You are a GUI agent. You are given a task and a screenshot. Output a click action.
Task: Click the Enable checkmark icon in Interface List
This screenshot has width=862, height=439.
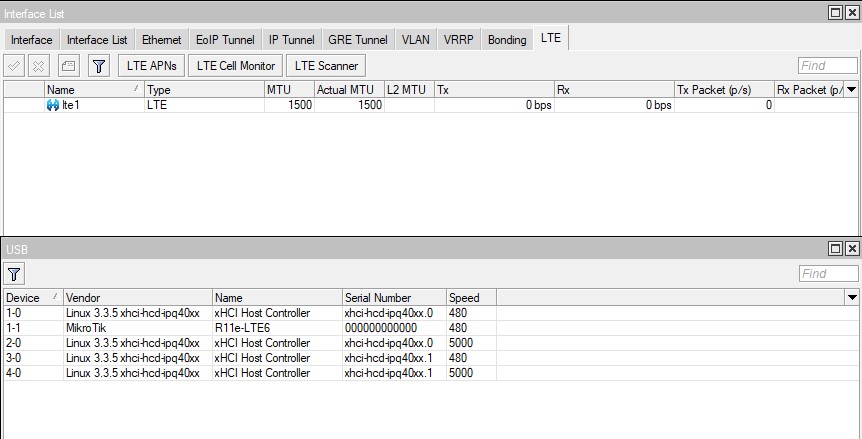tap(14, 66)
